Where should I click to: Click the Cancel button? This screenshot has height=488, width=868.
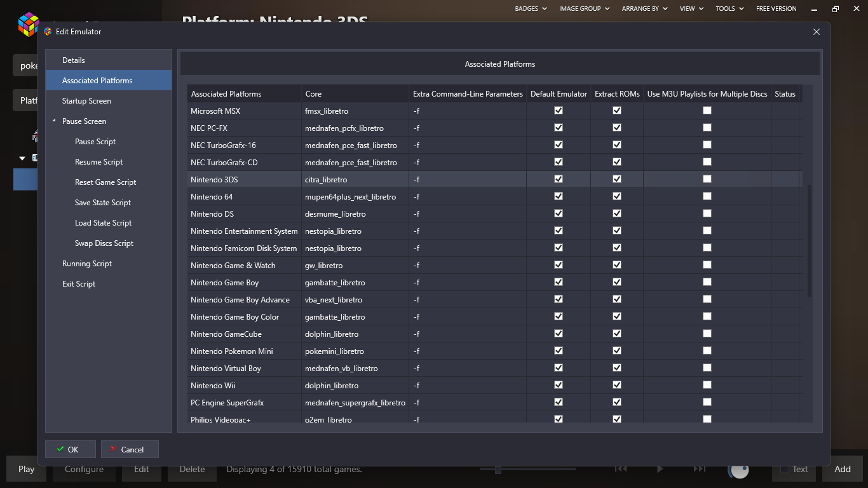click(x=130, y=449)
